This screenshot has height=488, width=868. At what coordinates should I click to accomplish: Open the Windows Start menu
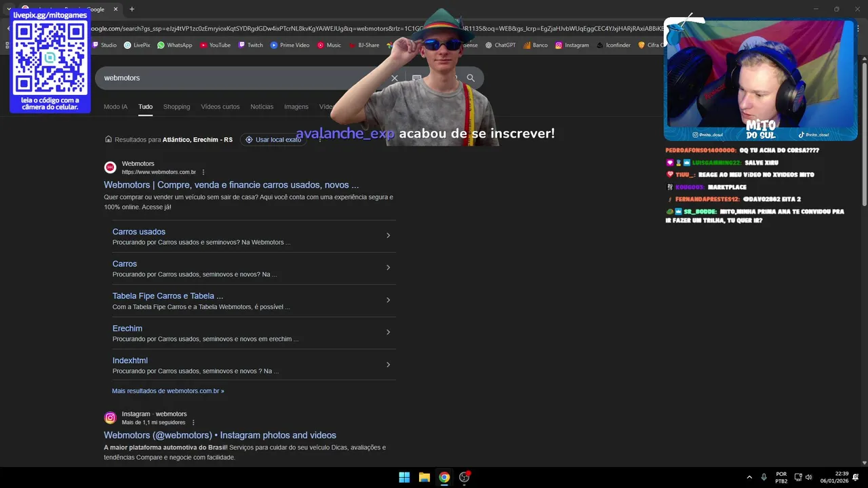(404, 477)
